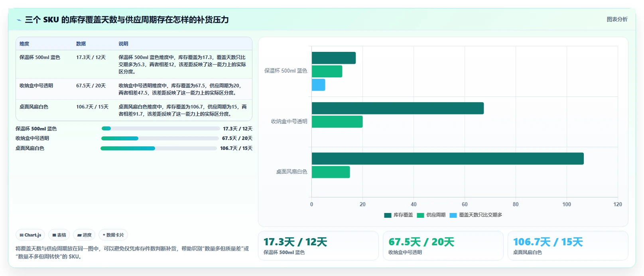This screenshot has height=276, width=644.
Task: Click table cell 收纳盒中号透明
Action: 36,86
